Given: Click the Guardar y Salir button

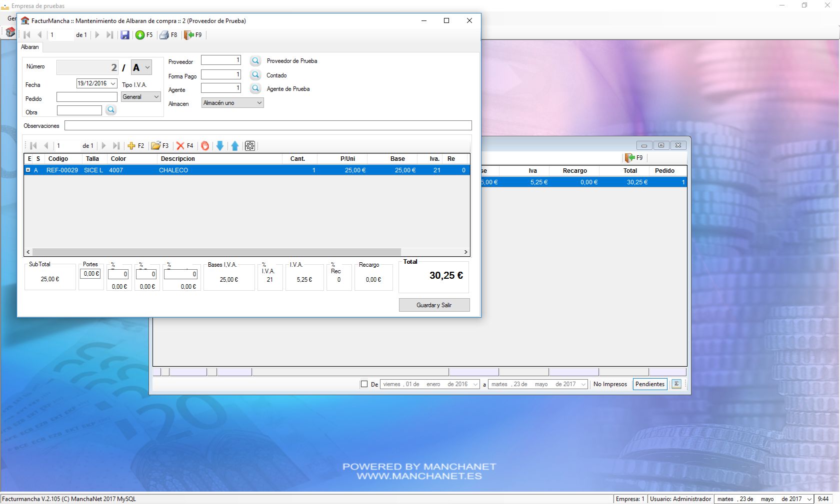Looking at the screenshot, I should (434, 305).
